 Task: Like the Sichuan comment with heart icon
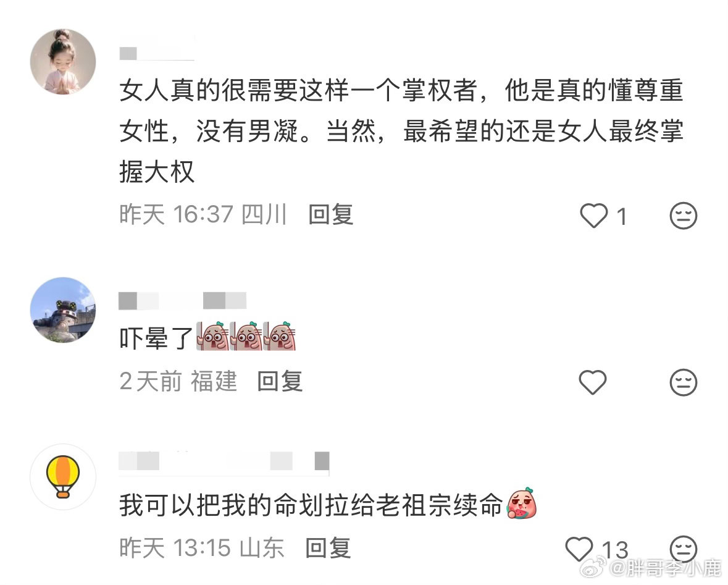[594, 216]
